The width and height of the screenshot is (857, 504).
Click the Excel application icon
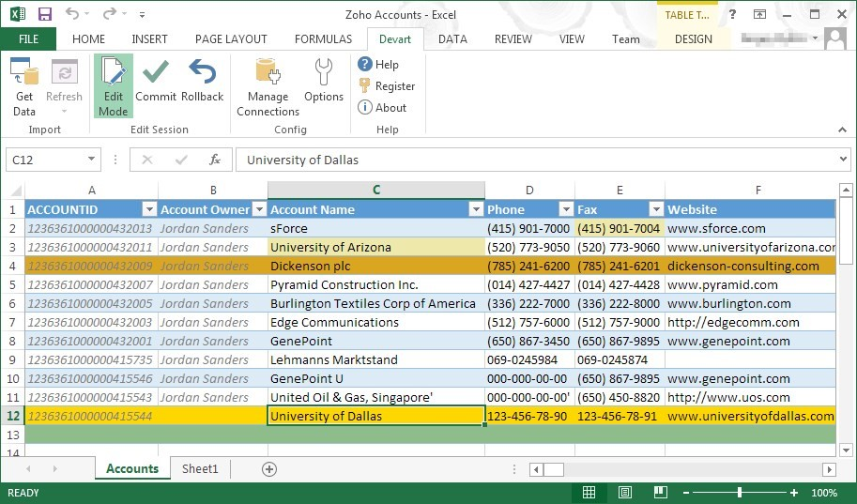pos(18,14)
